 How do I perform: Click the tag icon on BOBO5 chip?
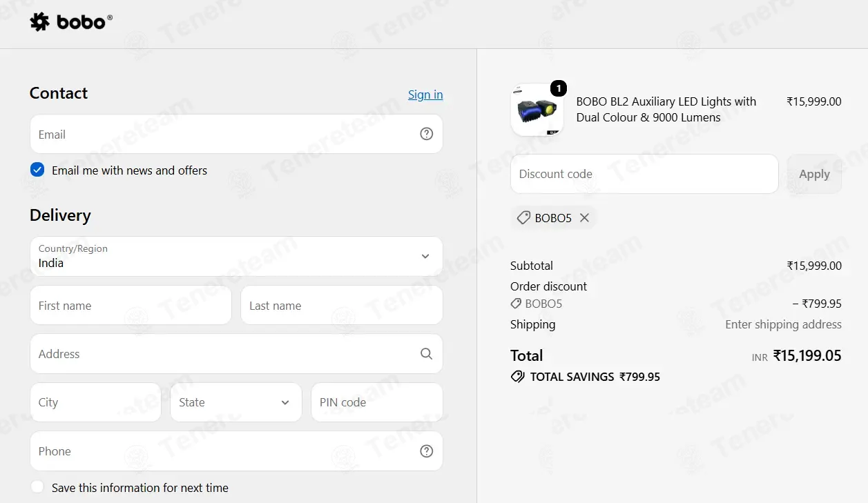524,218
